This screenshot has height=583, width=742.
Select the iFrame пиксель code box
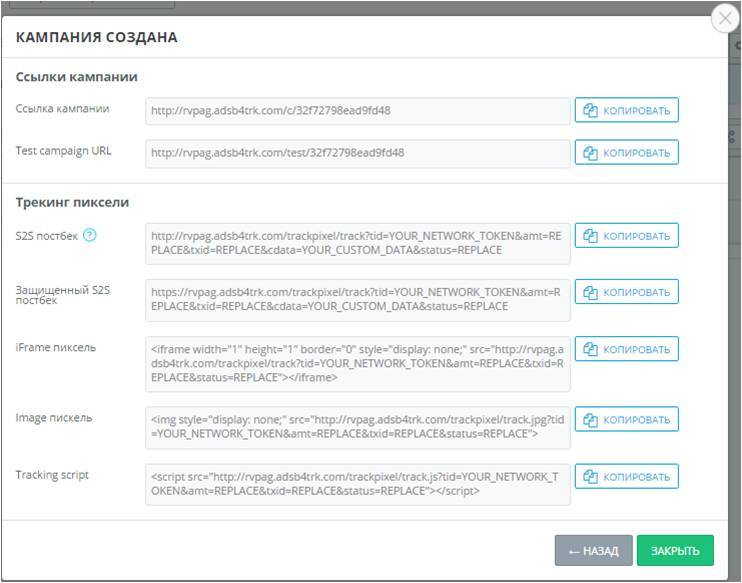(x=358, y=363)
